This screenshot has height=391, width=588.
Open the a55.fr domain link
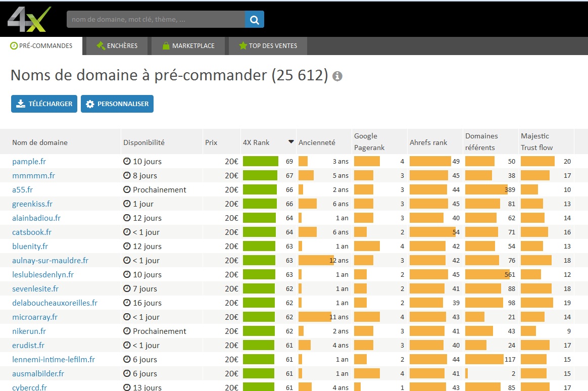tap(23, 189)
